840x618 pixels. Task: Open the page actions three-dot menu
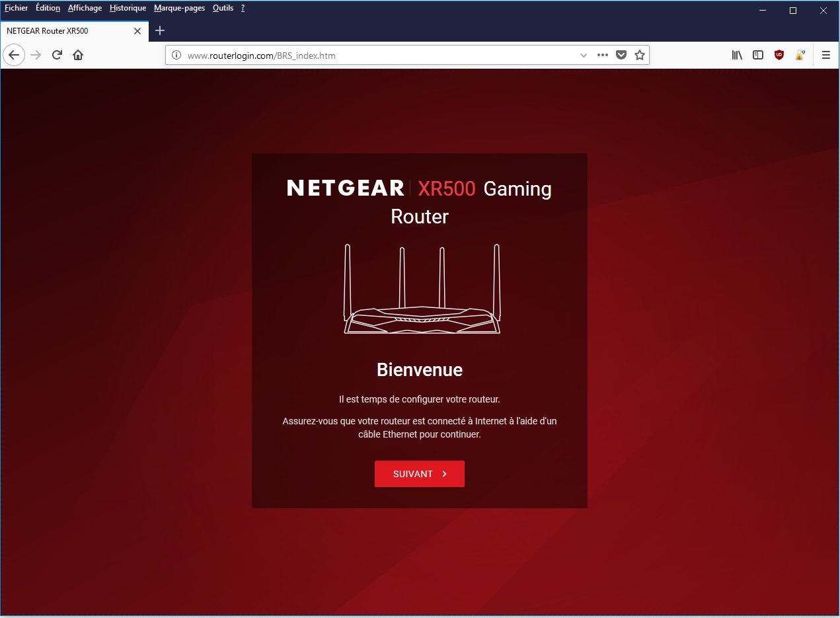pos(602,55)
